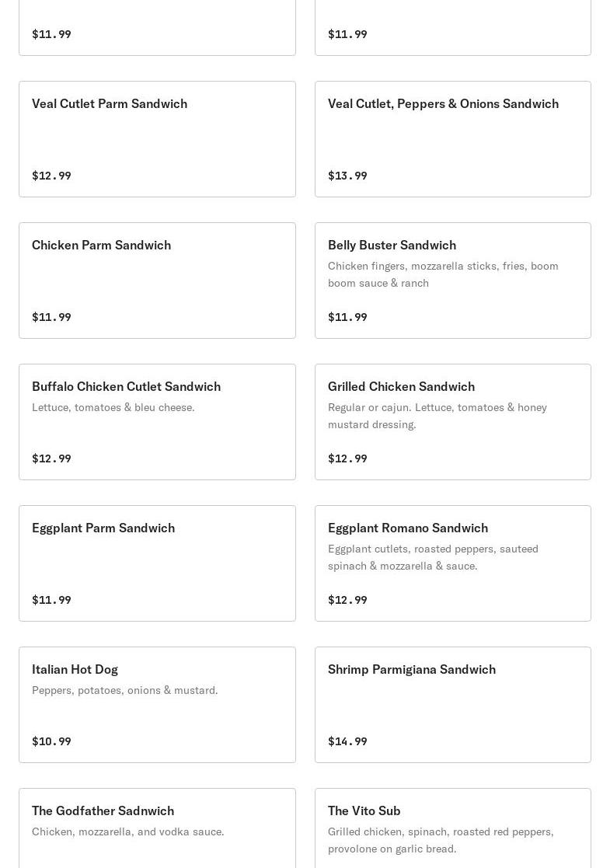The height and width of the screenshot is (868, 610).
Task: Click the Grilled Chicken honey mustard description
Action: pos(437,416)
